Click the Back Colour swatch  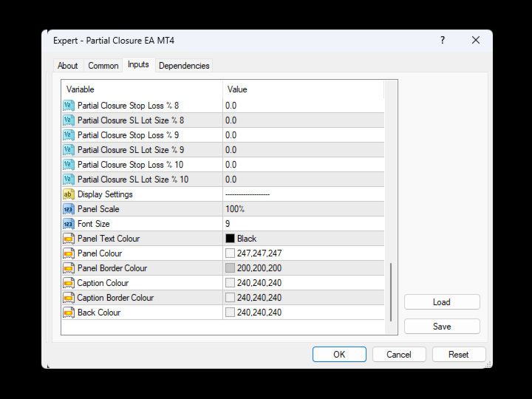tap(230, 312)
